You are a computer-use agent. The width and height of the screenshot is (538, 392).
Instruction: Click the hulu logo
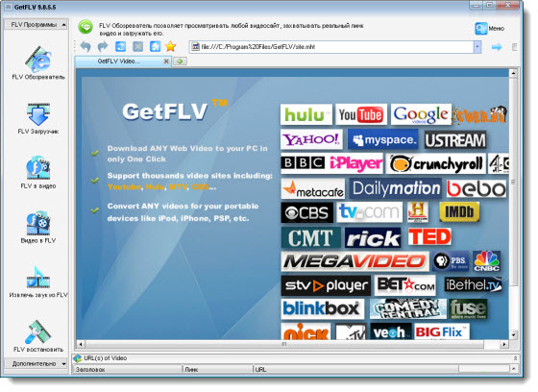pos(306,114)
